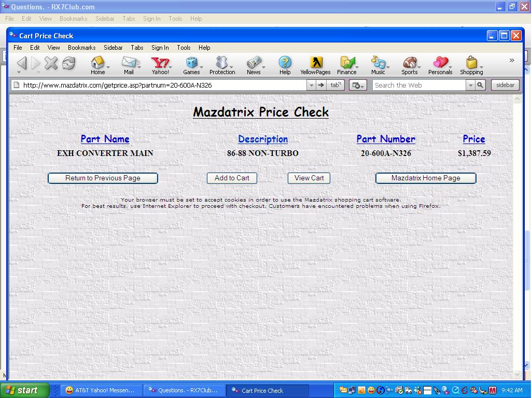This screenshot has height=398, width=532.
Task: Expand the toolbar overflow chevron
Action: 512,60
